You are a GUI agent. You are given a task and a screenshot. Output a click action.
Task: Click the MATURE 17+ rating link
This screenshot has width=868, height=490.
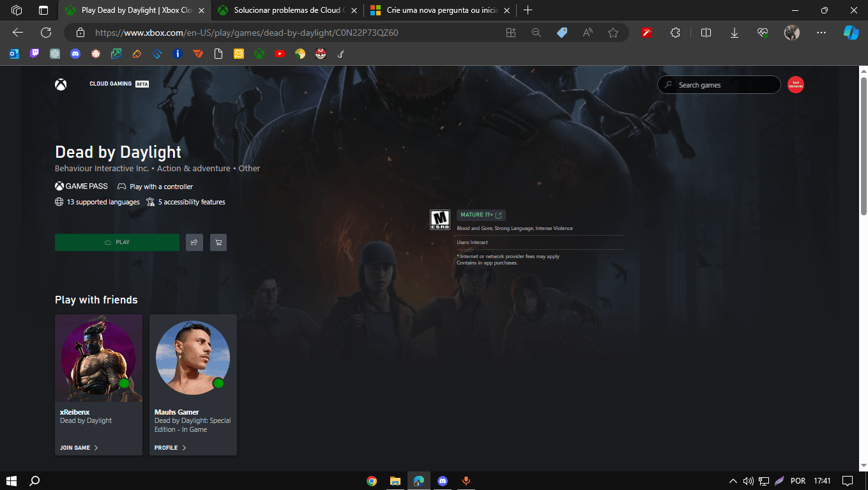click(481, 215)
